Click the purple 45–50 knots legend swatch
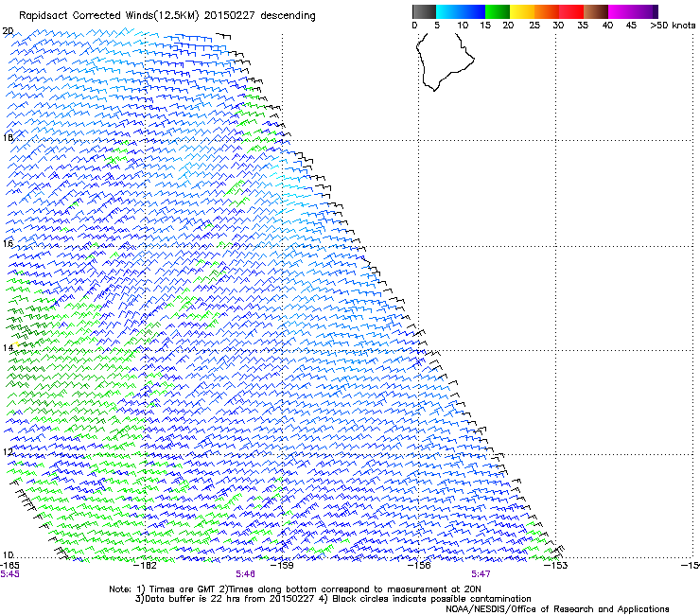The image size is (700, 615). point(645,11)
